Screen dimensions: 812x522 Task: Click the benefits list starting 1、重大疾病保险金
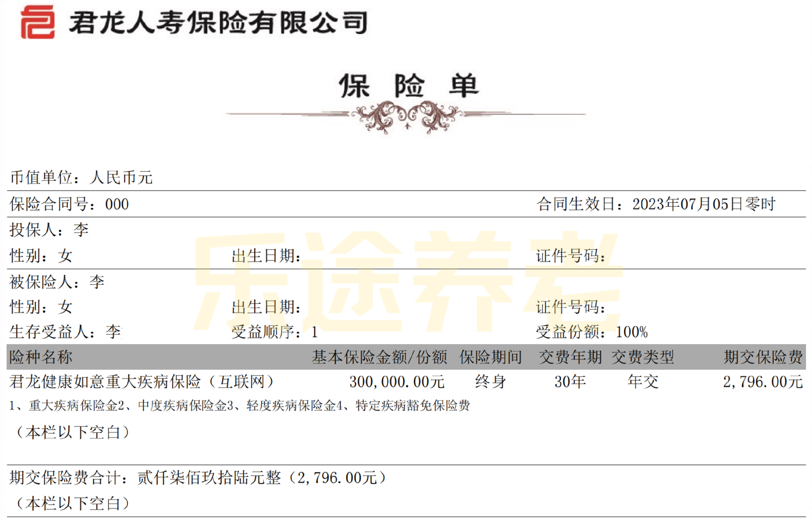[239, 406]
